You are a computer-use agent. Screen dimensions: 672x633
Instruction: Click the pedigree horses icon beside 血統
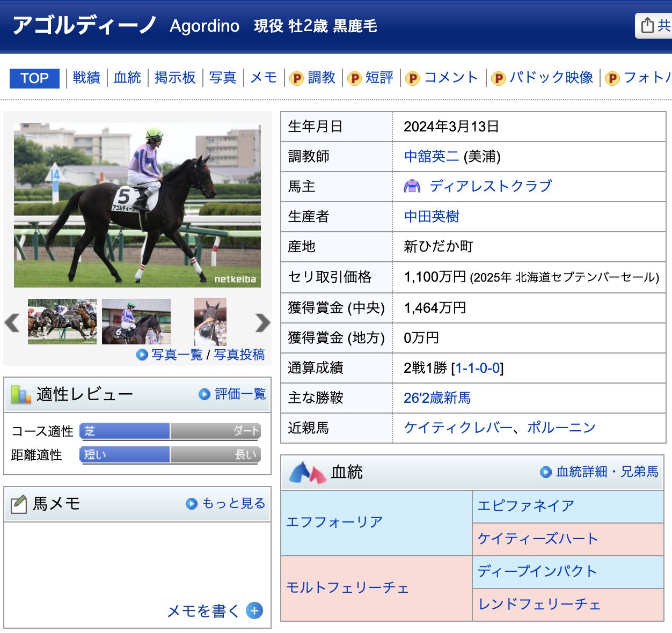(308, 473)
